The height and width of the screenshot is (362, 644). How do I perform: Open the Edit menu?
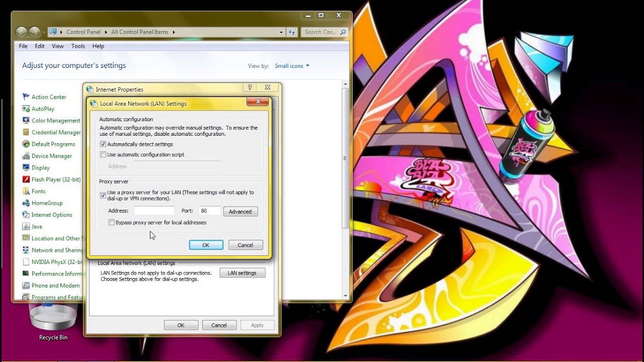point(40,46)
